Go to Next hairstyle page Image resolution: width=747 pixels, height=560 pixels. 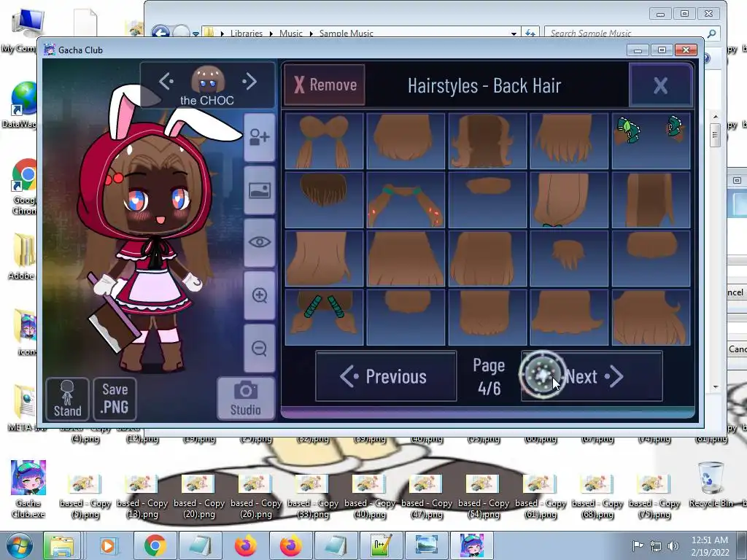point(592,376)
